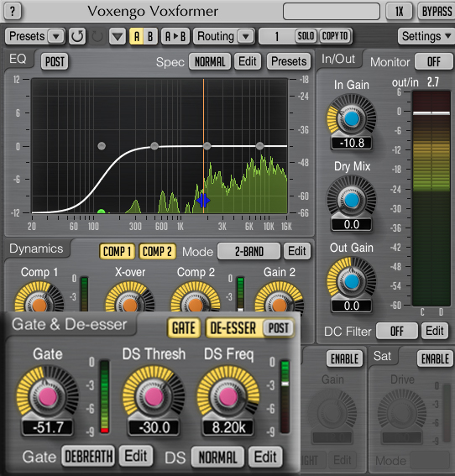Open the DC Filter OFF selector
The image size is (455, 476).
tap(397, 331)
